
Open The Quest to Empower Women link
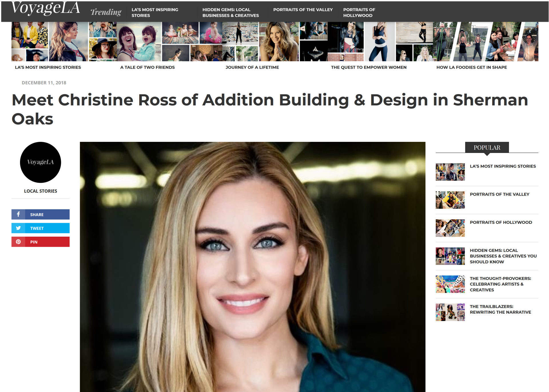point(369,67)
